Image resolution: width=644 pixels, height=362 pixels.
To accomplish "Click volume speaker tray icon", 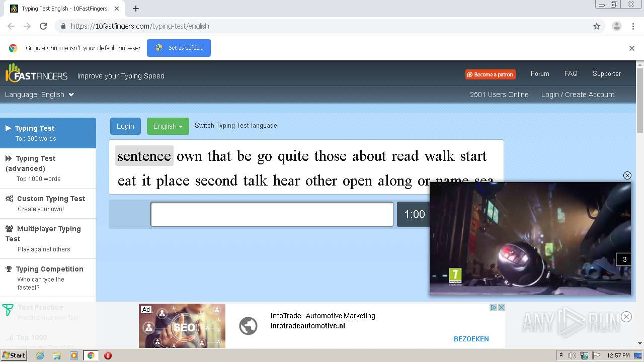I will pos(572,355).
